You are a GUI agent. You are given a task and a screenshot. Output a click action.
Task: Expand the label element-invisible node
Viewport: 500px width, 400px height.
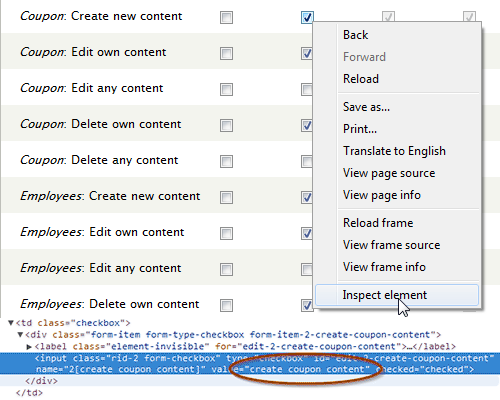(x=29, y=347)
